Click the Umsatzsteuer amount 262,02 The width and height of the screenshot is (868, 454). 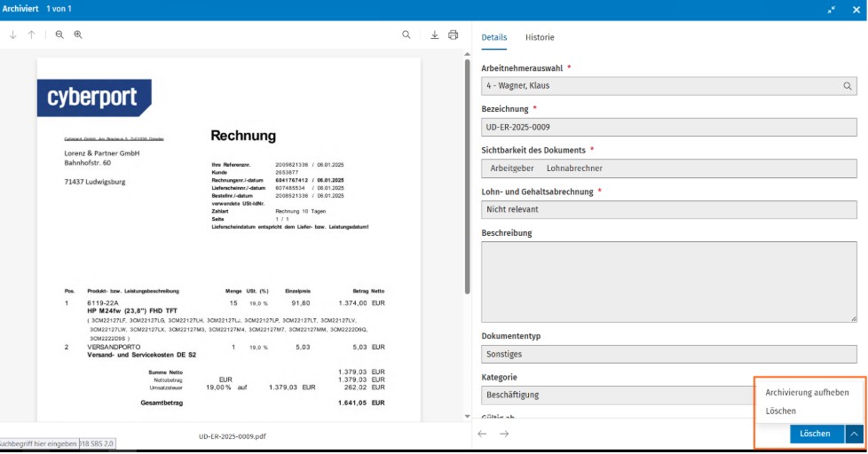pos(355,387)
